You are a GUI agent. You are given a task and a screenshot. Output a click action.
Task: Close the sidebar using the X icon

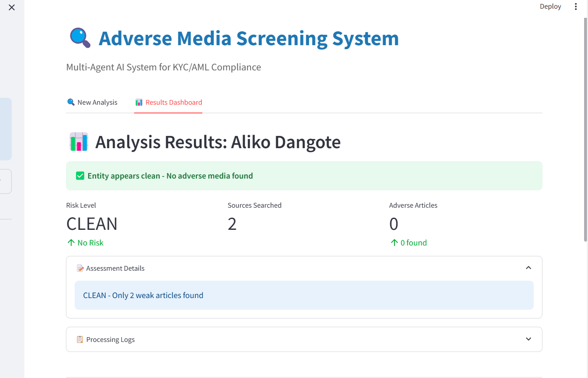tap(12, 7)
